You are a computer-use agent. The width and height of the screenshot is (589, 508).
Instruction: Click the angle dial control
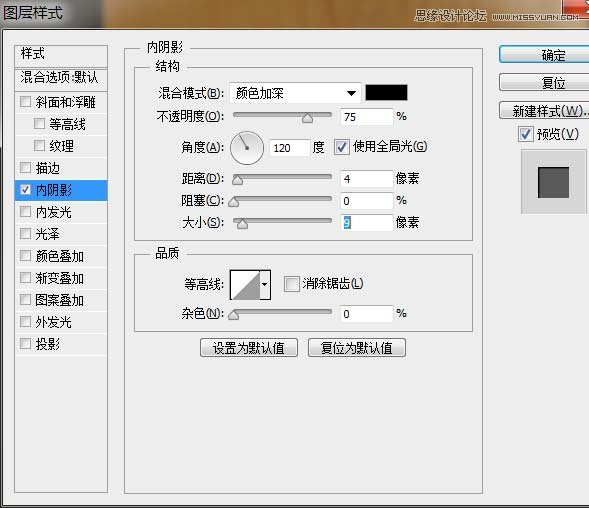[x=247, y=148]
